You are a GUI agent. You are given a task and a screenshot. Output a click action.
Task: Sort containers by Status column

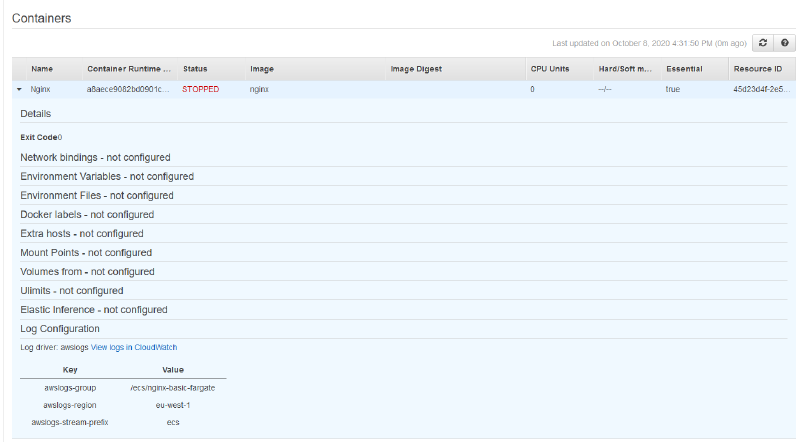point(195,69)
